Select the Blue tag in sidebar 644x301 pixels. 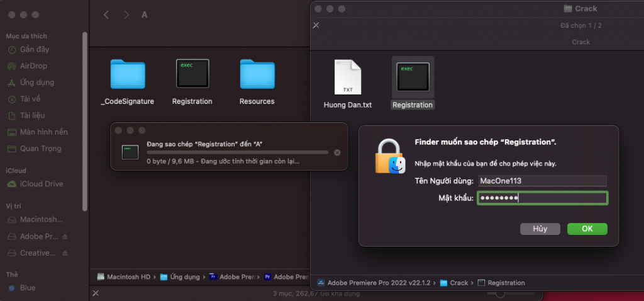pyautogui.click(x=28, y=288)
